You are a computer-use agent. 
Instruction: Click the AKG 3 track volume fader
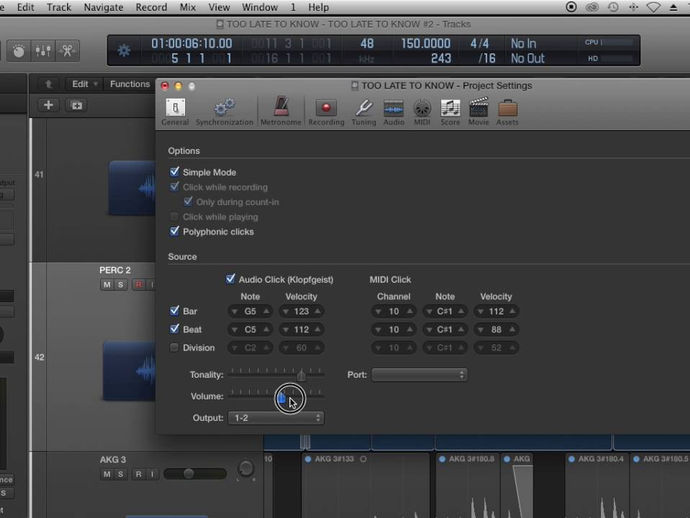[189, 474]
